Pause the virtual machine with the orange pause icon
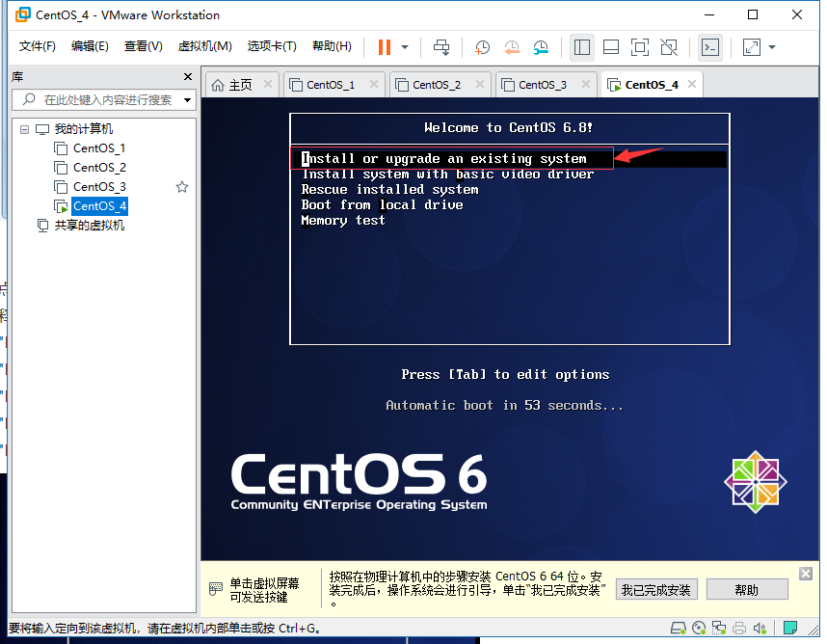 tap(385, 47)
